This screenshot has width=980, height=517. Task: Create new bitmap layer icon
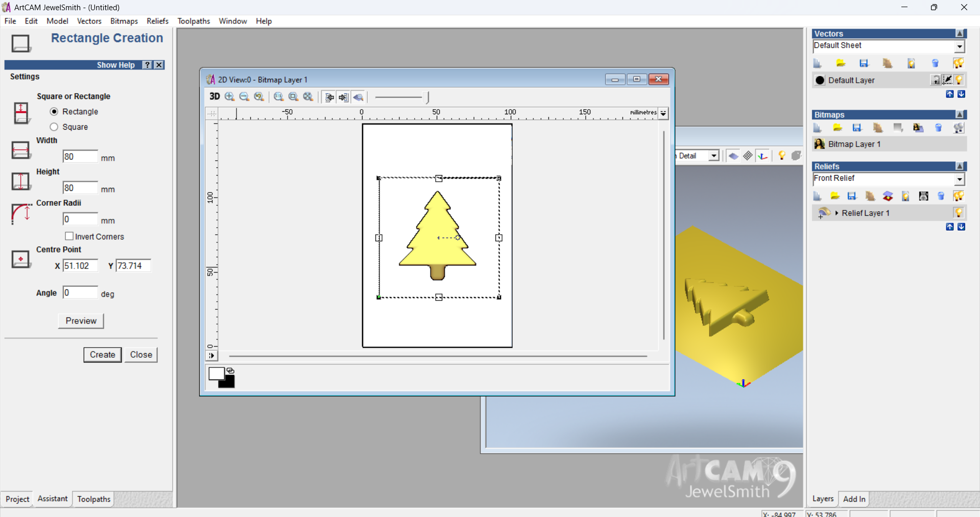pos(817,128)
